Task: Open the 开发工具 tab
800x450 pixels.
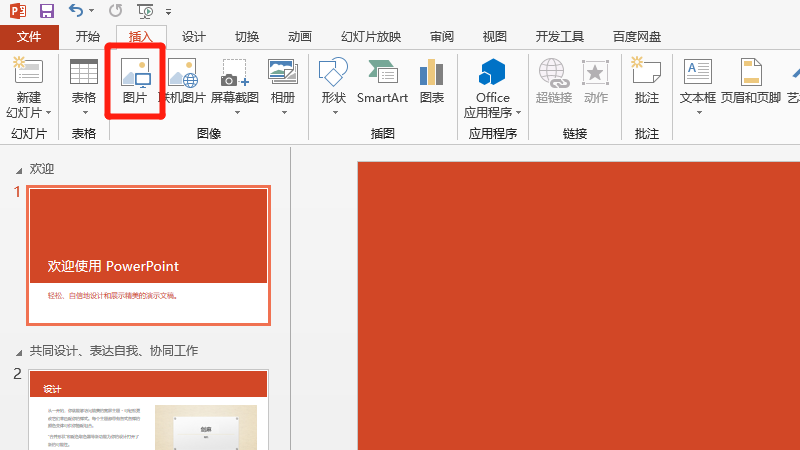Action: (x=560, y=37)
